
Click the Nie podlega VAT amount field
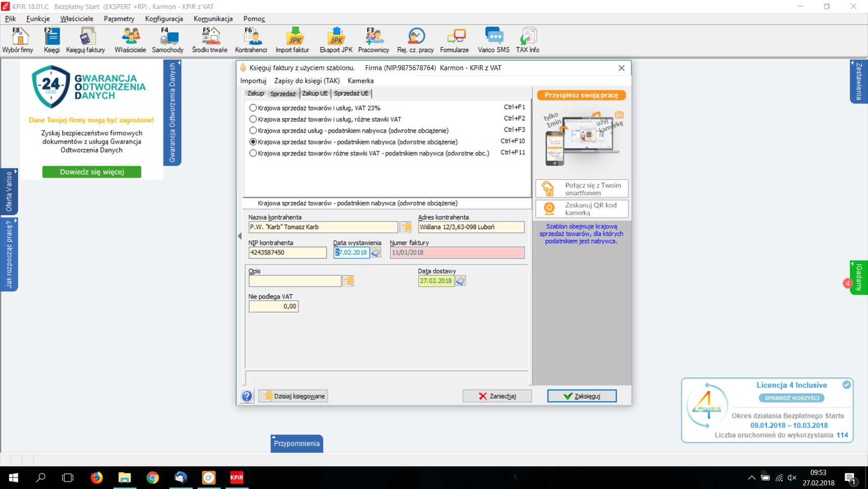tap(274, 306)
